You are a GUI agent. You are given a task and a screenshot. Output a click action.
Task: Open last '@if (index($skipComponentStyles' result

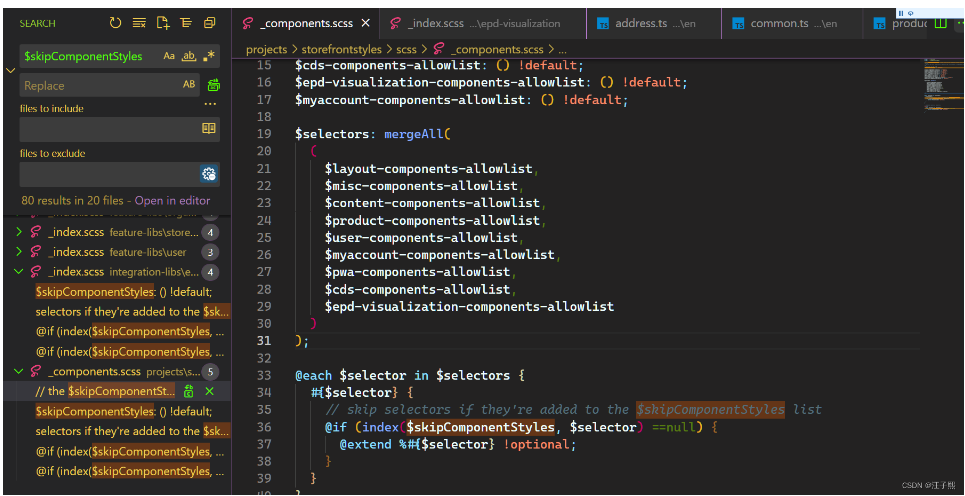pos(129,471)
